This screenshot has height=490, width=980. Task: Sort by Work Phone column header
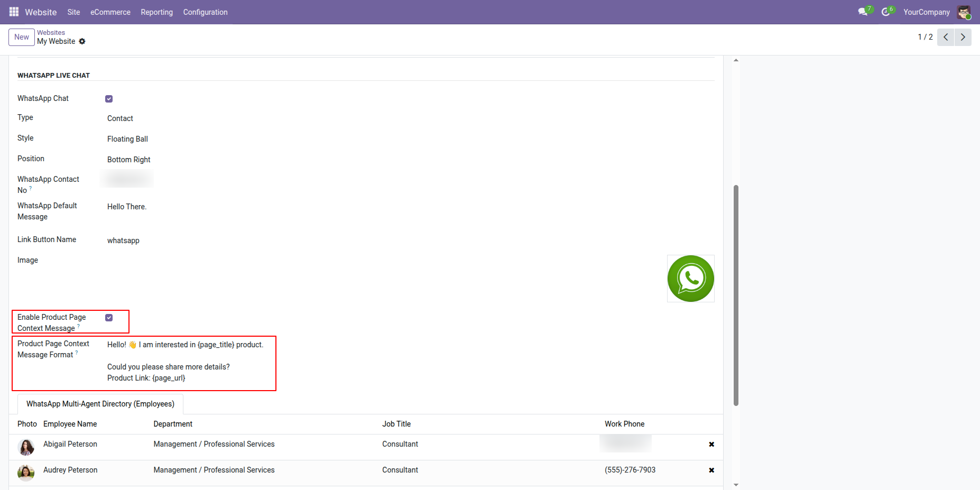(x=624, y=424)
